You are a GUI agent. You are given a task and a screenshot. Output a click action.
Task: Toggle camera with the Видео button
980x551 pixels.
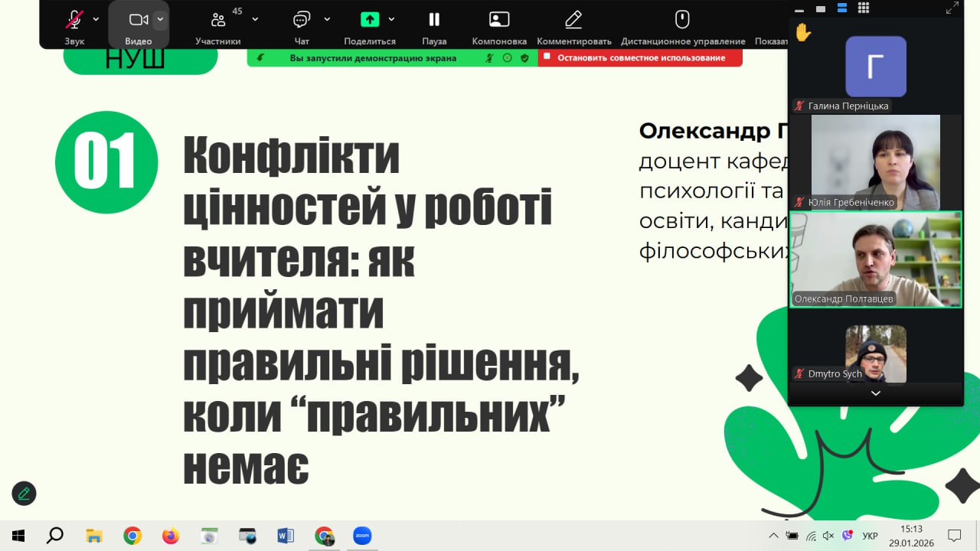138,21
